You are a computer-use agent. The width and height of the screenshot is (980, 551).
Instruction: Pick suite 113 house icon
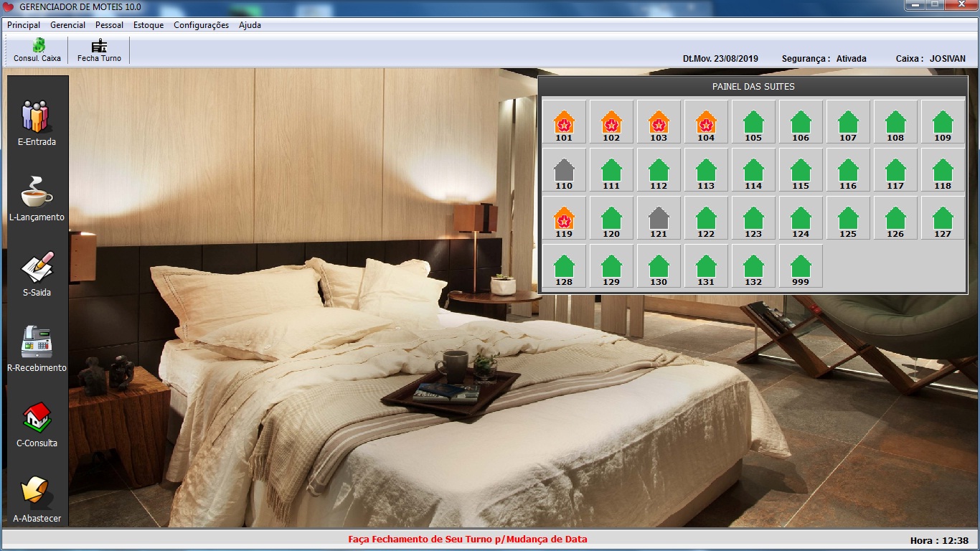click(706, 170)
